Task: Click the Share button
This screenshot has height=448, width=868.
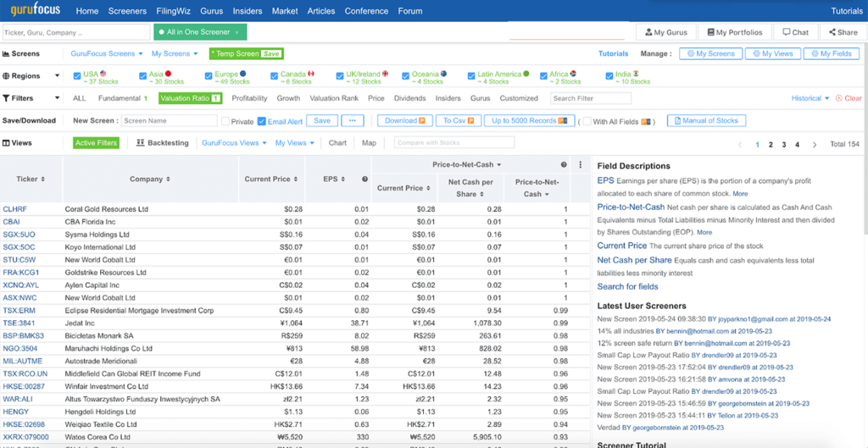Action: (843, 33)
